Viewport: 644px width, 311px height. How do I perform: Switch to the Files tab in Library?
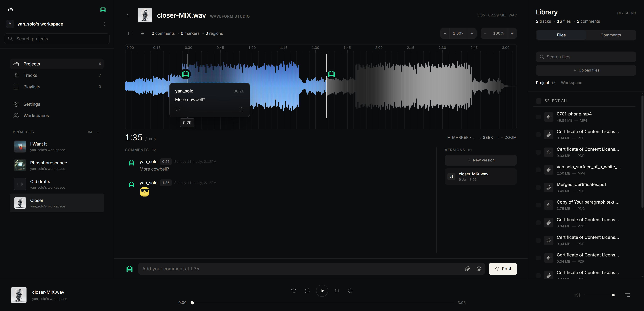561,35
